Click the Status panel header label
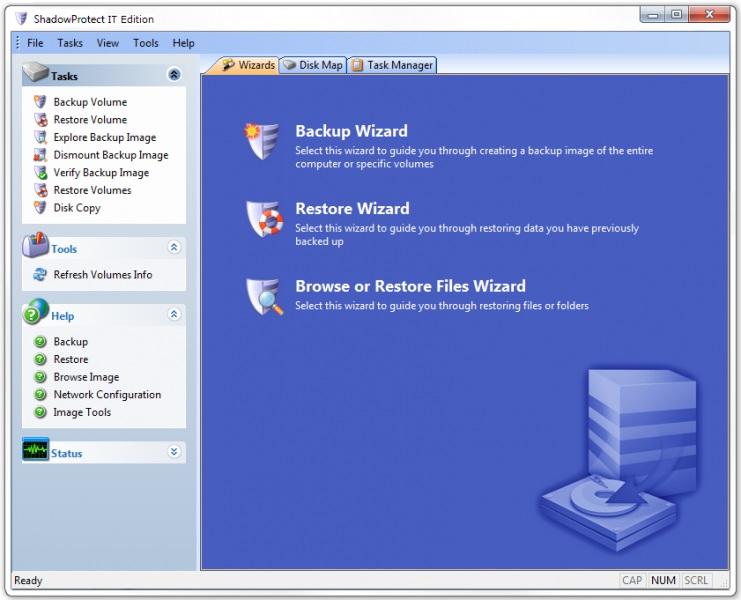 67,454
